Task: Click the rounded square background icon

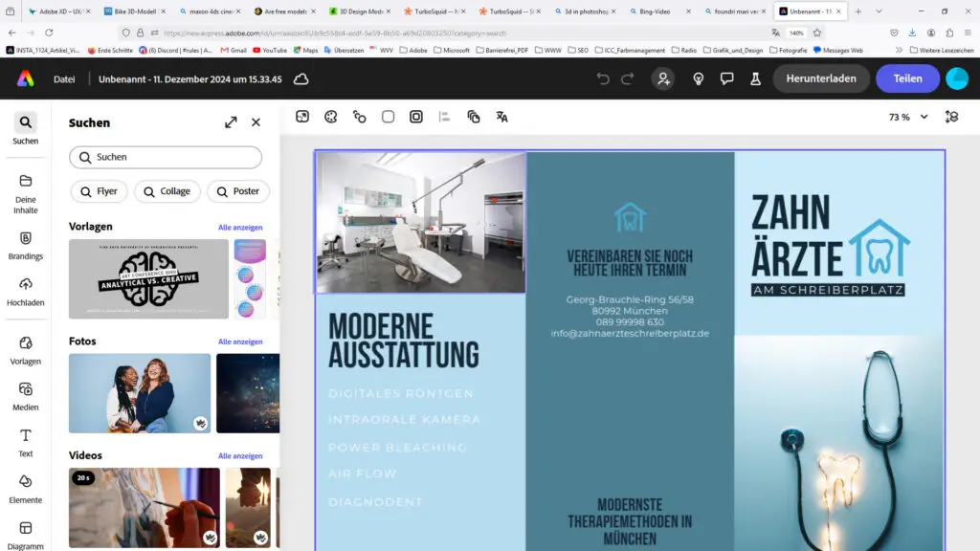Action: tap(389, 117)
